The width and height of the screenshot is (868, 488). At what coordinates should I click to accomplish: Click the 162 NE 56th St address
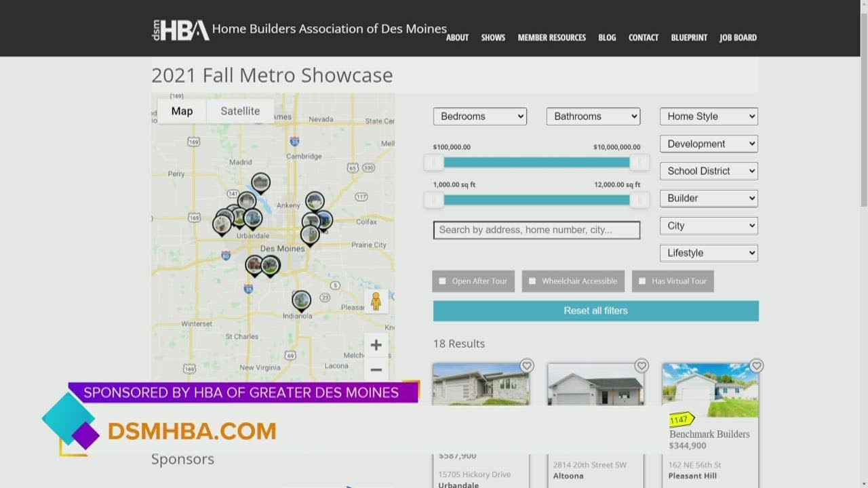[x=695, y=465]
